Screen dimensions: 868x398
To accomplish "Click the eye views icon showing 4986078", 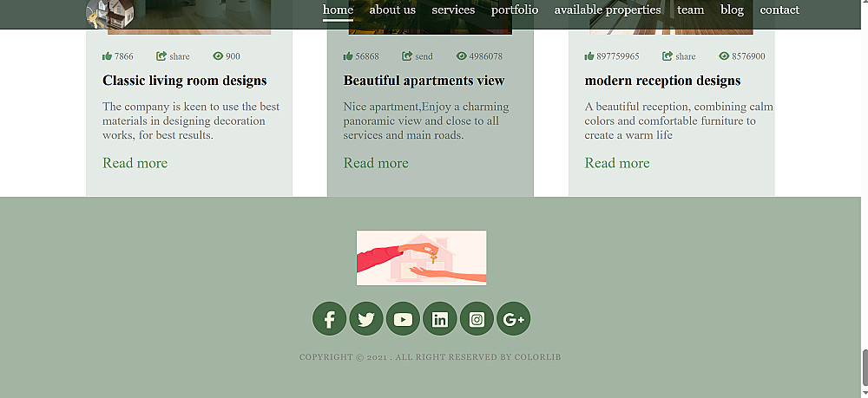I will 462,55.
